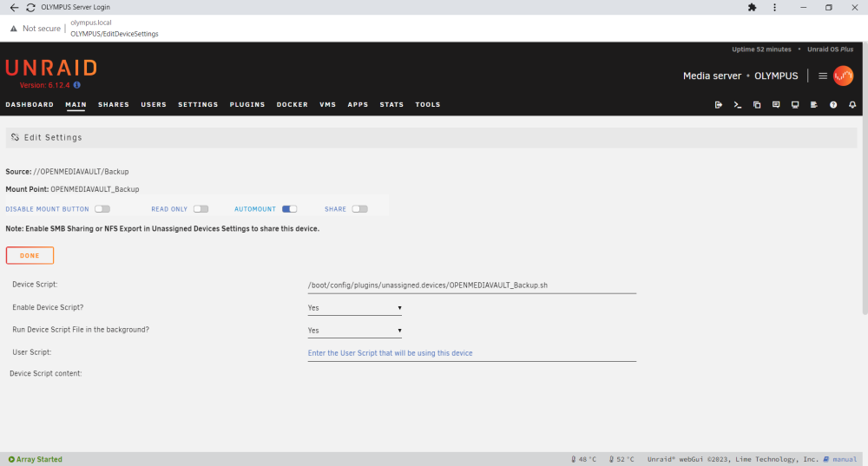
Task: View the Stats tab
Action: pos(391,105)
